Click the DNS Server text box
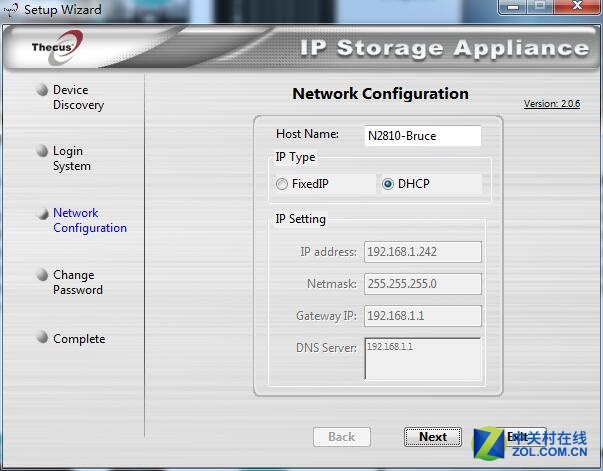Image resolution: width=603 pixels, height=471 pixels. coord(423,358)
